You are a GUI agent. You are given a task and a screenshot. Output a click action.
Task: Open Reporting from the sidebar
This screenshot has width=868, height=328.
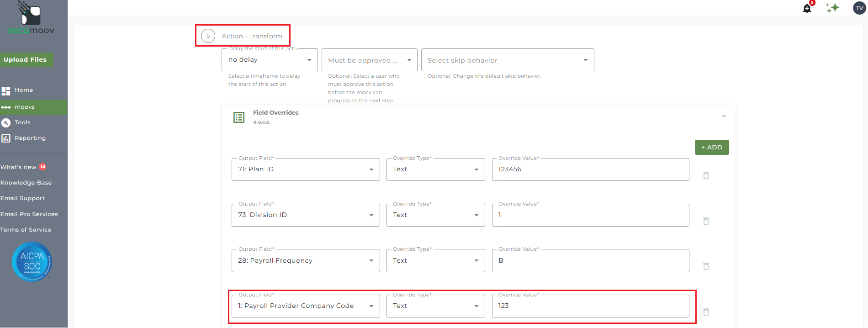pyautogui.click(x=30, y=138)
